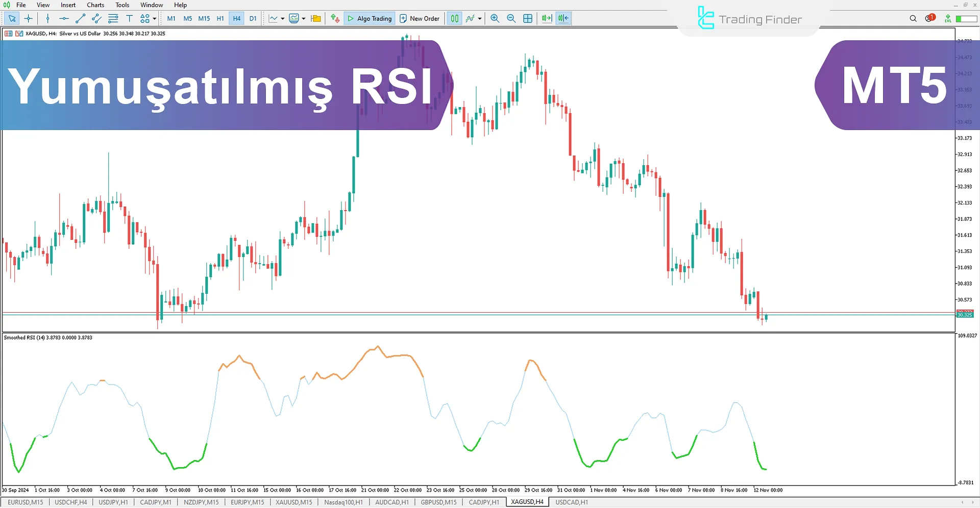The height and width of the screenshot is (508, 980).
Task: Open the chart type dropdown
Action: 282,18
